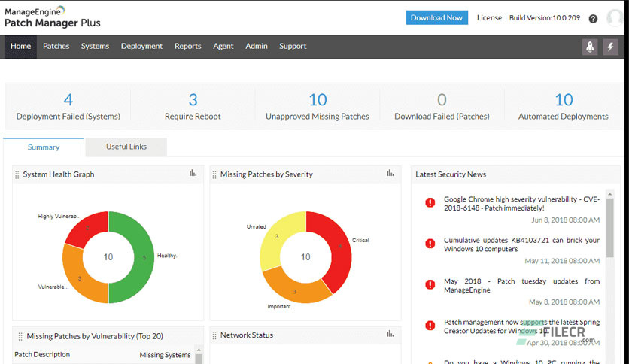
Task: Click the ManageEngine Patch Manager Plus logo
Action: point(52,17)
